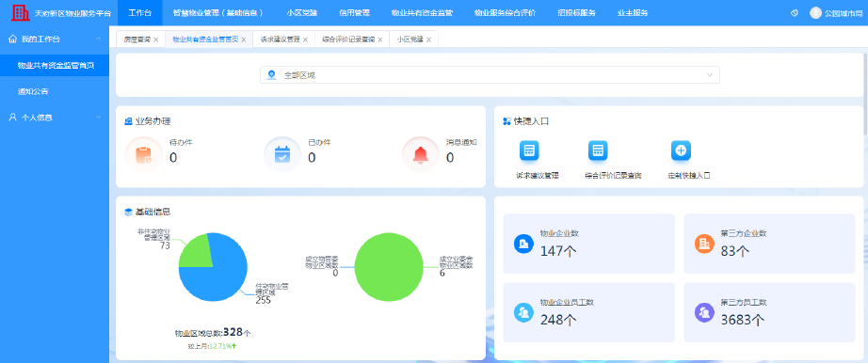Open 物业服务综合评价 top menu
This screenshot has width=868, height=363.
click(x=505, y=13)
